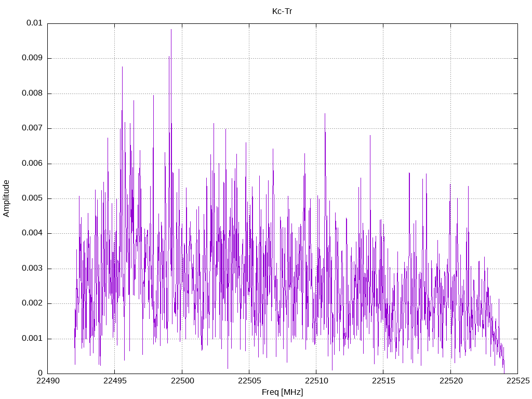
Task: Click the y-axis tick value 0.004
Action: click(32, 233)
